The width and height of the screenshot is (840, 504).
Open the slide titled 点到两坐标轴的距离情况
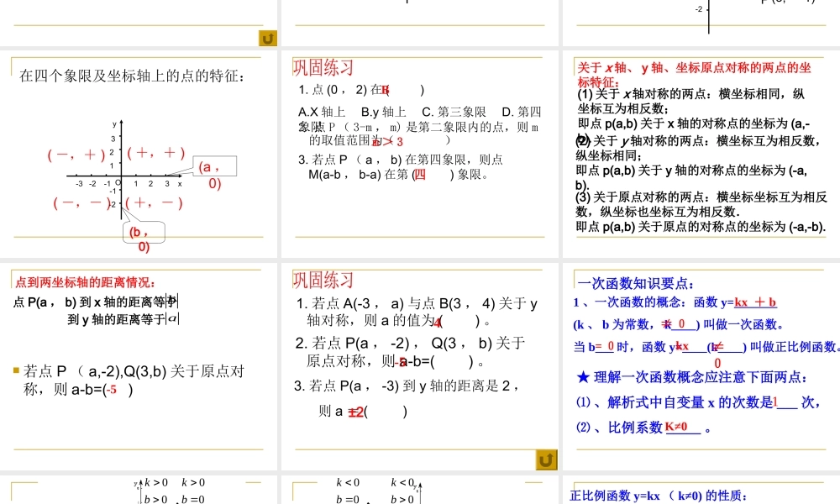(x=139, y=366)
